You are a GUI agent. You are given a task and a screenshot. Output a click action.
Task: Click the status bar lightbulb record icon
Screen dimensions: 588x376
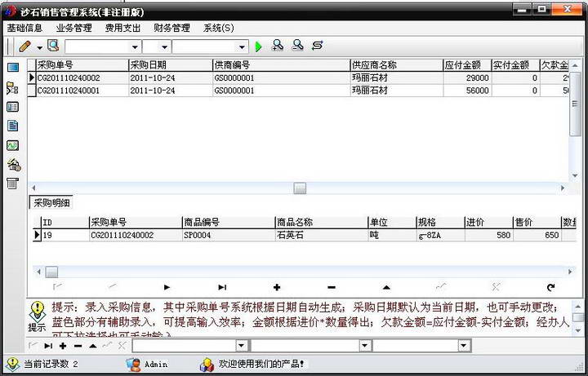[x=13, y=364]
